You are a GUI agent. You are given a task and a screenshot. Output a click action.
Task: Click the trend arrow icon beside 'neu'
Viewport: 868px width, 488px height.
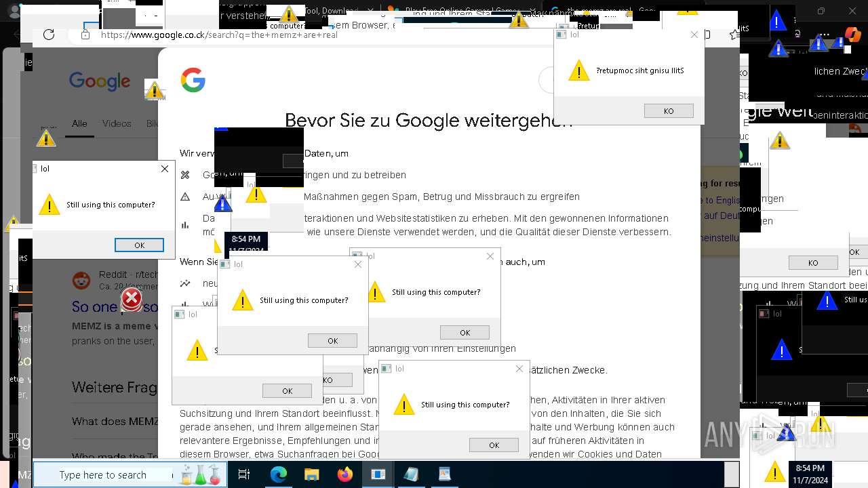pos(185,283)
